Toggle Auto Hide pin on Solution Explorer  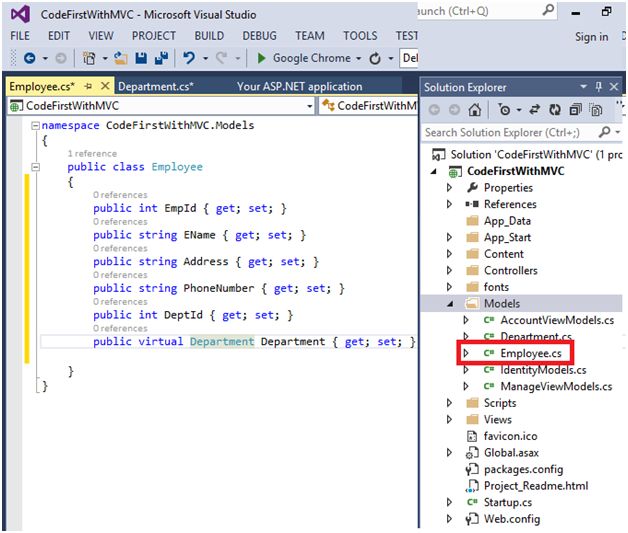600,87
